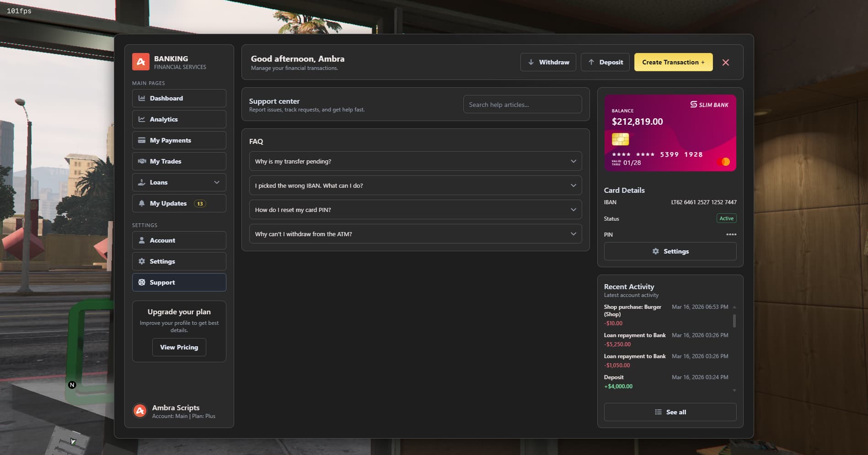Click the Active status badge
This screenshot has height=455, width=868.
point(726,218)
